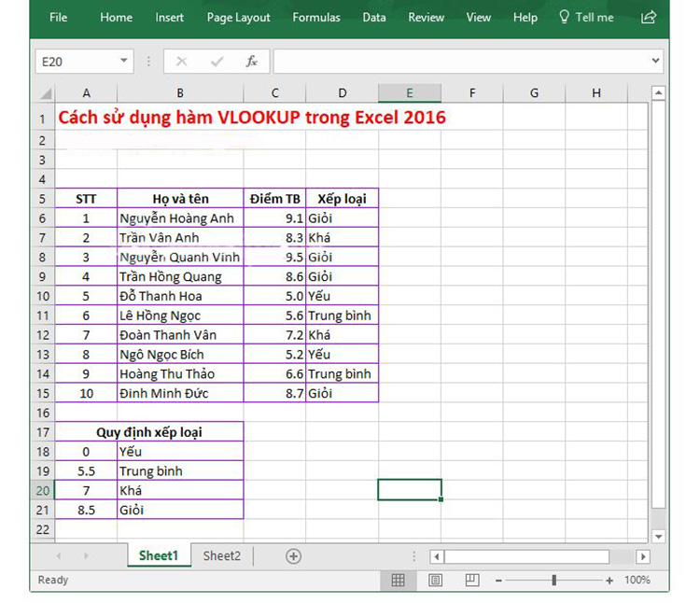Switch to Page Break Preview icon
Screen dimensions: 700x603
(472, 581)
